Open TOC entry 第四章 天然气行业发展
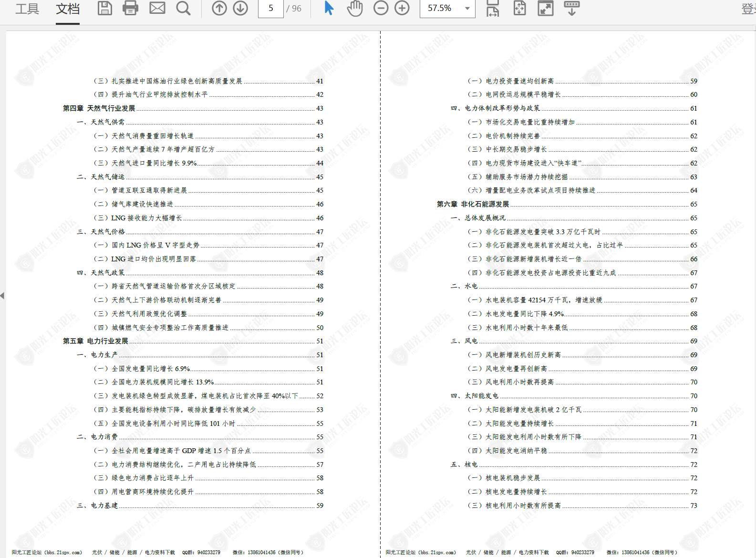756x558 pixels. tap(193, 108)
